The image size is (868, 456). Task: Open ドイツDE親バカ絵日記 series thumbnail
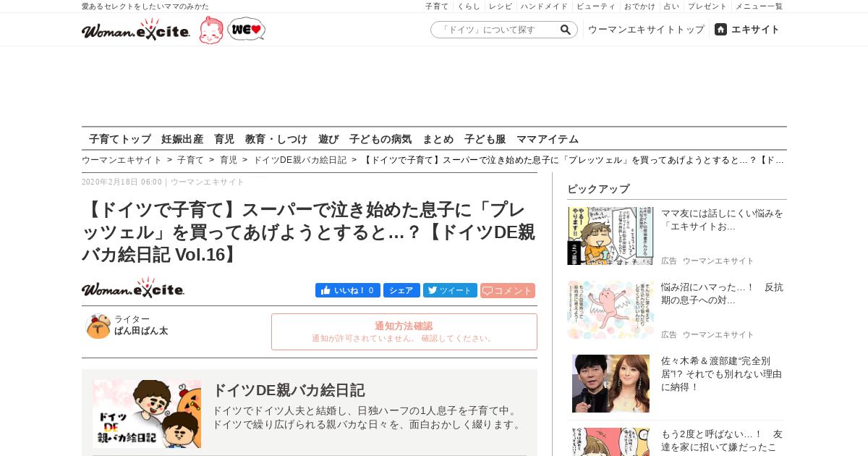tap(147, 414)
